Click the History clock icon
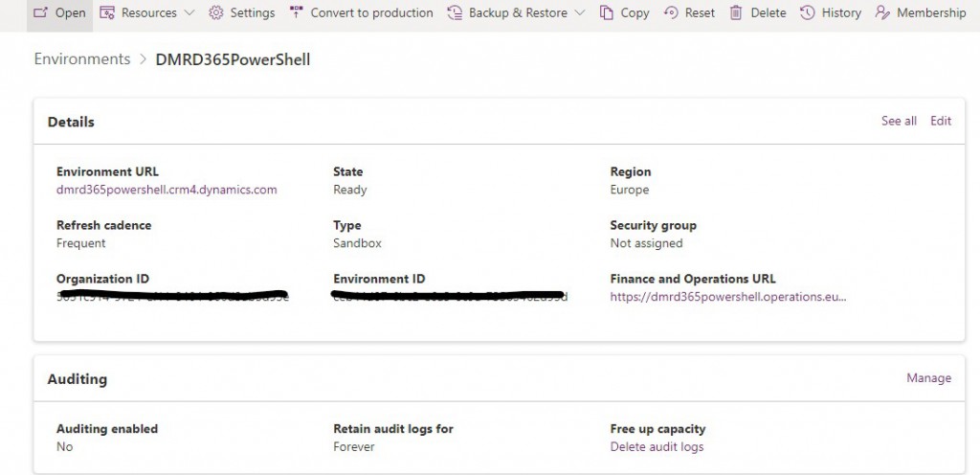The height and width of the screenshot is (475, 980). point(808,12)
